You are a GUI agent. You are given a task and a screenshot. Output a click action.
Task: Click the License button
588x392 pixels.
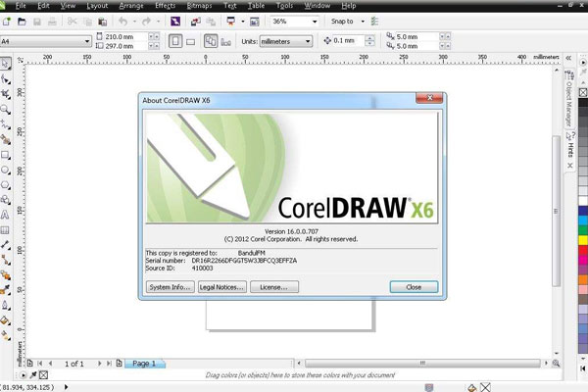(274, 287)
